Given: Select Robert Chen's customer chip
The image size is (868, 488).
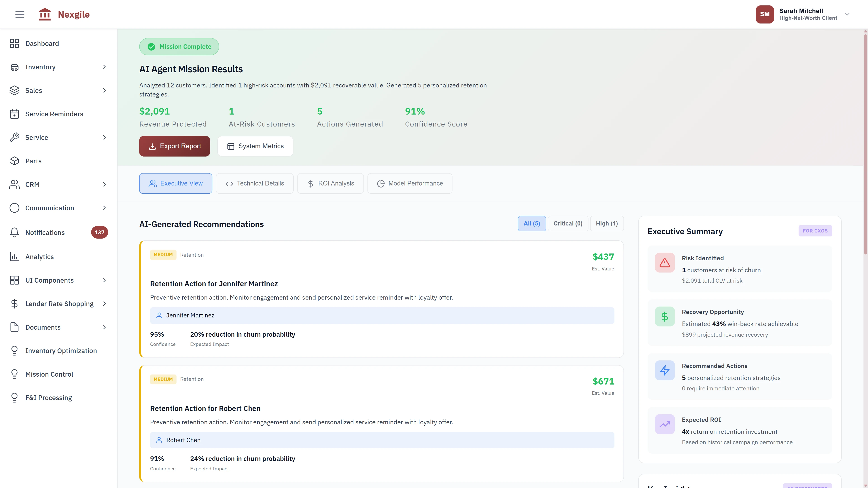Looking at the screenshot, I should [x=183, y=440].
